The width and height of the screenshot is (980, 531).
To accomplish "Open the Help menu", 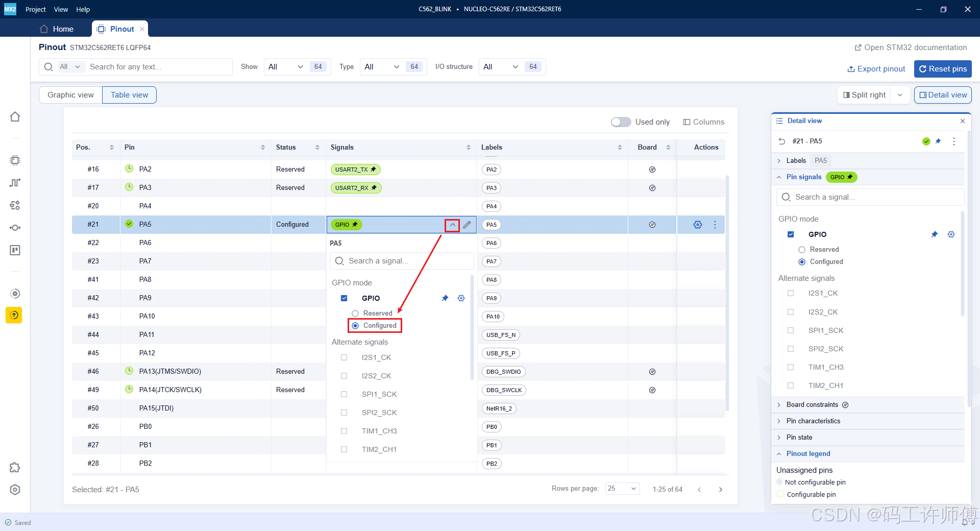I will (83, 9).
